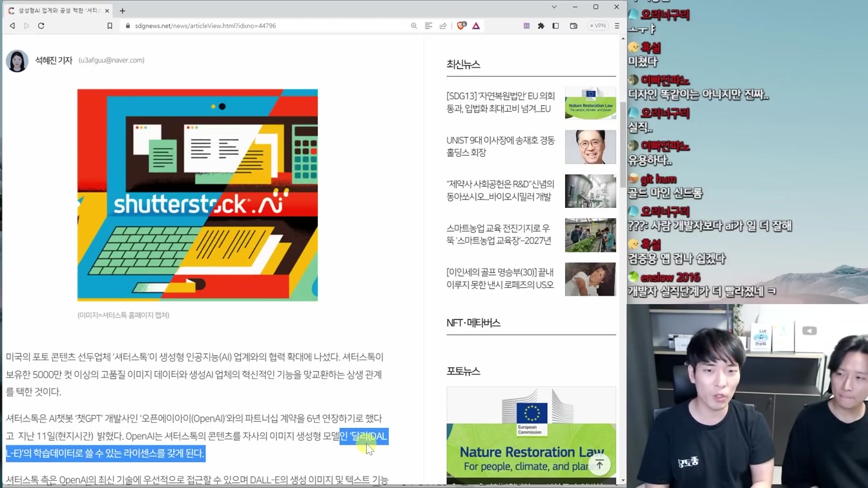
Task: Open '스마트농업 교육 전진기지' news headline
Action: coord(499,234)
